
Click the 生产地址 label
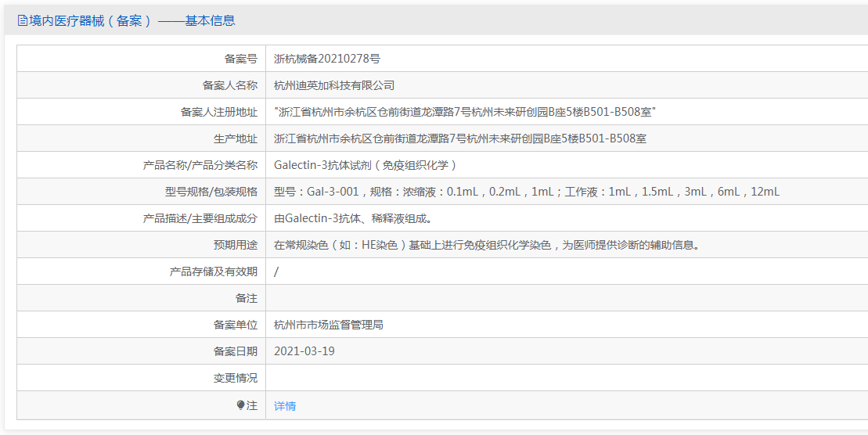click(x=236, y=138)
